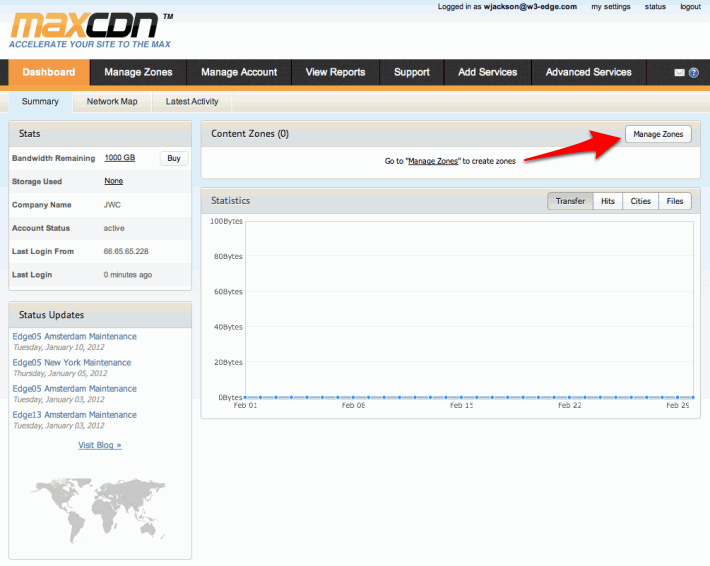Switch to Network Map sub-tab

[x=112, y=101]
